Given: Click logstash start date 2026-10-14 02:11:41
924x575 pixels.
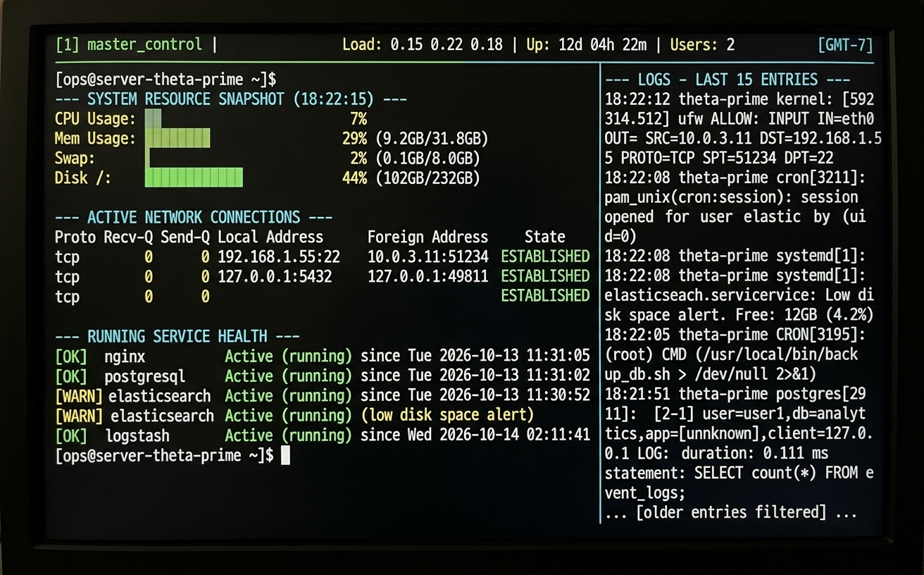Looking at the screenshot, I should pos(515,435).
